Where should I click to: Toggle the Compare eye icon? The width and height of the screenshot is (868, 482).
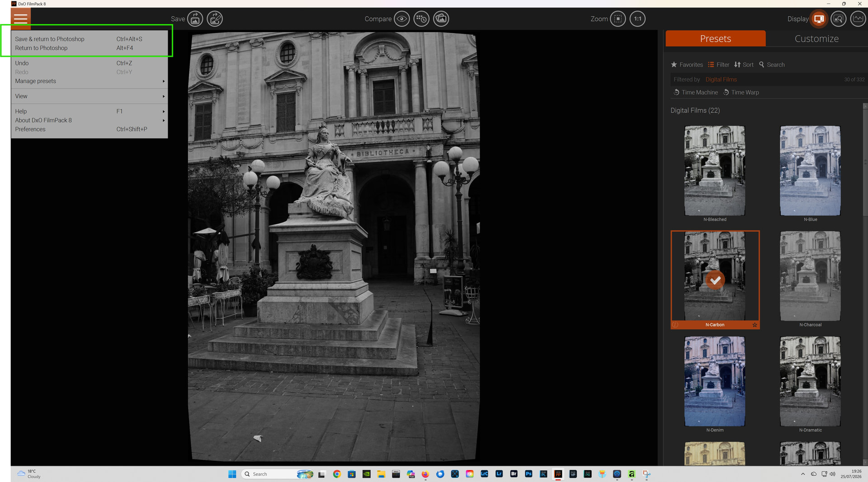401,19
